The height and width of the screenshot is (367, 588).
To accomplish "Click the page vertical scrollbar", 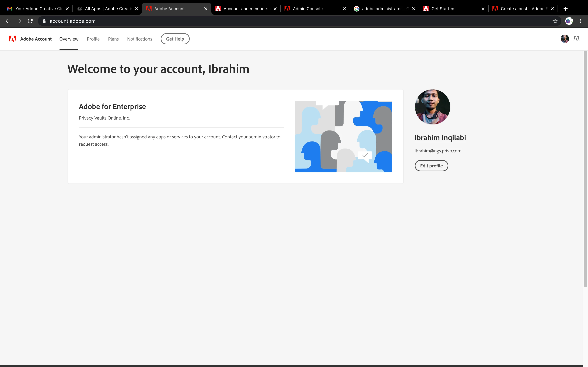I will [585, 170].
